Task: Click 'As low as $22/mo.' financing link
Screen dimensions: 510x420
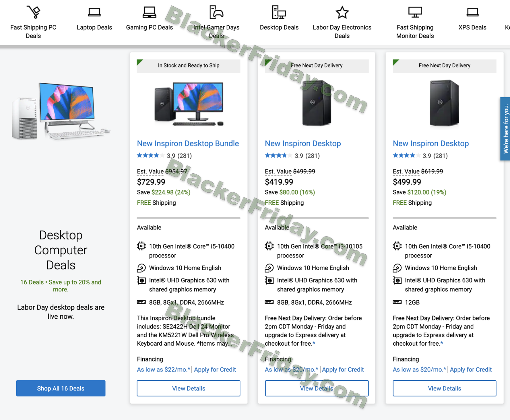Action: click(163, 369)
